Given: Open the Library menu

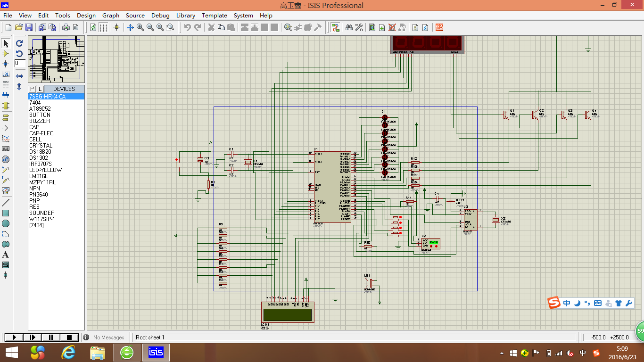Looking at the screenshot, I should click(x=185, y=16).
